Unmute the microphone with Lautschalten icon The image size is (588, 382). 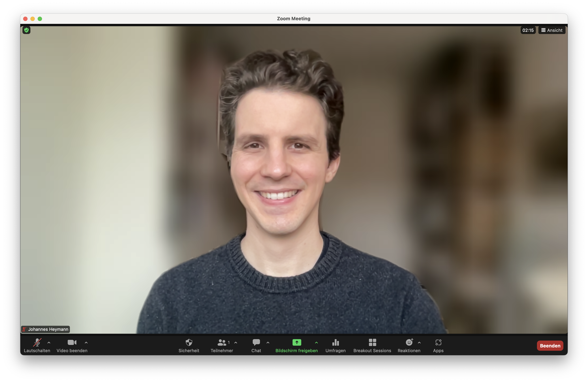[37, 343]
